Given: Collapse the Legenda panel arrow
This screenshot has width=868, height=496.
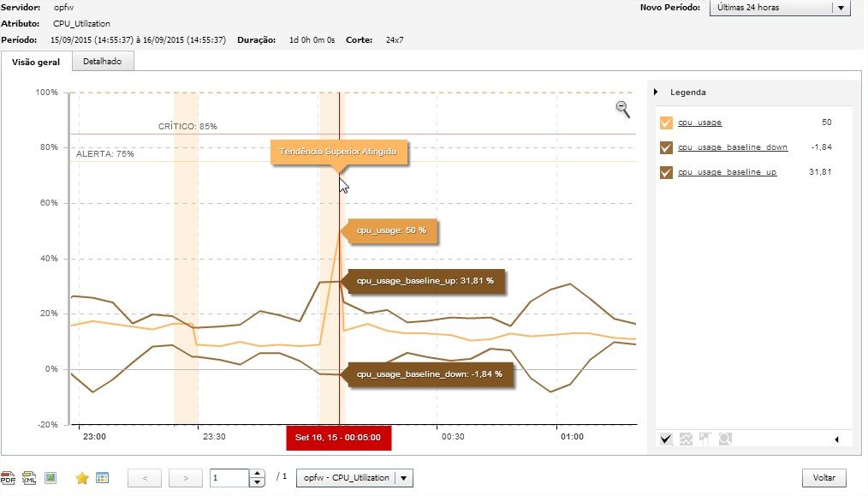Looking at the screenshot, I should [x=656, y=92].
